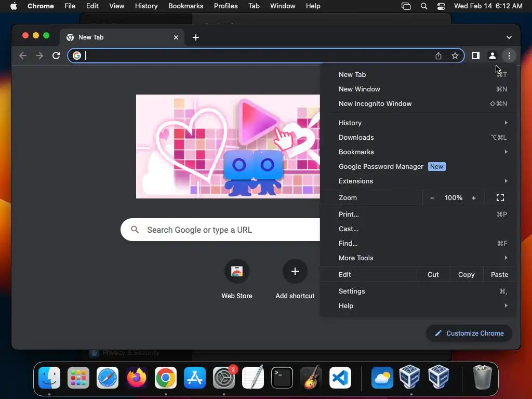The width and height of the screenshot is (532, 399).
Task: Expand the Bookmarks submenu in dropdown
Action: 418,152
